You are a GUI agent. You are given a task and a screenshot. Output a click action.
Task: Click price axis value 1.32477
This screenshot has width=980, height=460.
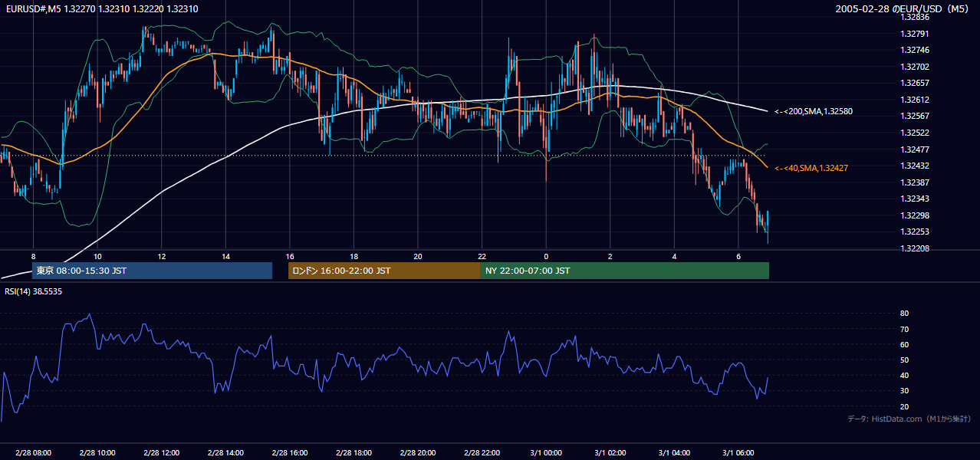click(915, 150)
